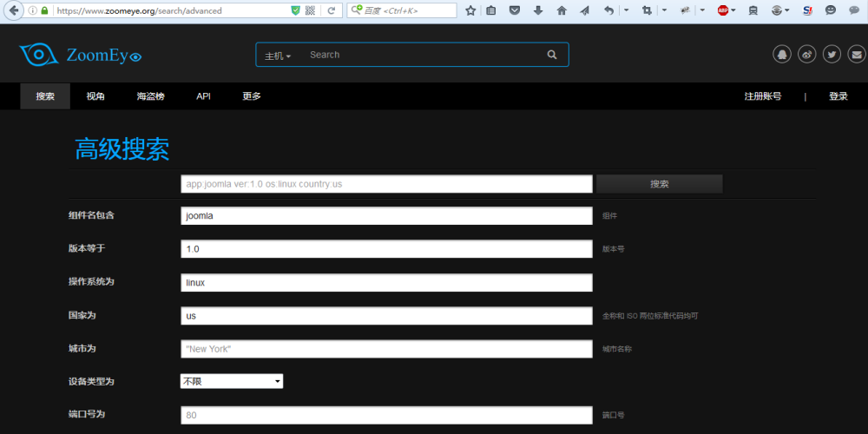Open the API navigation tab

tap(203, 96)
